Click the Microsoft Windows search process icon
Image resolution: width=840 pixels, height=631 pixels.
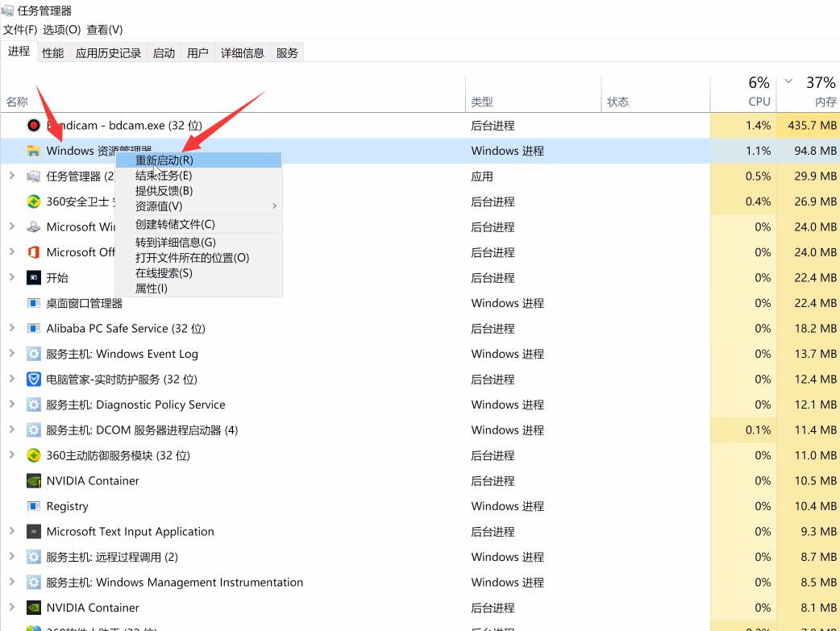click(x=34, y=227)
